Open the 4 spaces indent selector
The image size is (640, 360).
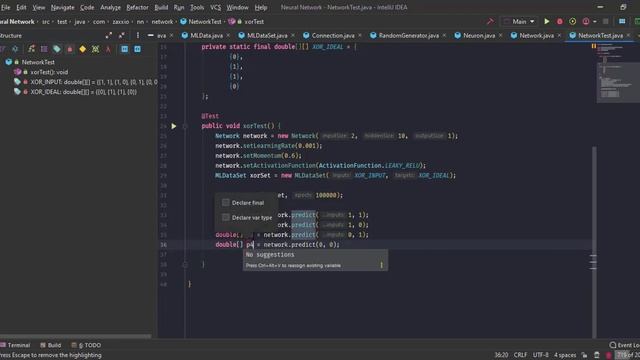coord(565,355)
